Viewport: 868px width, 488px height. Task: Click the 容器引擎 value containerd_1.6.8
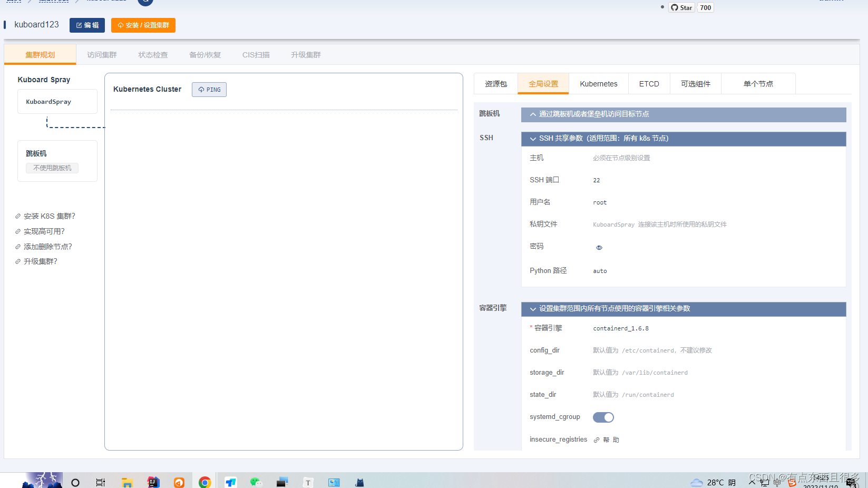click(x=621, y=328)
